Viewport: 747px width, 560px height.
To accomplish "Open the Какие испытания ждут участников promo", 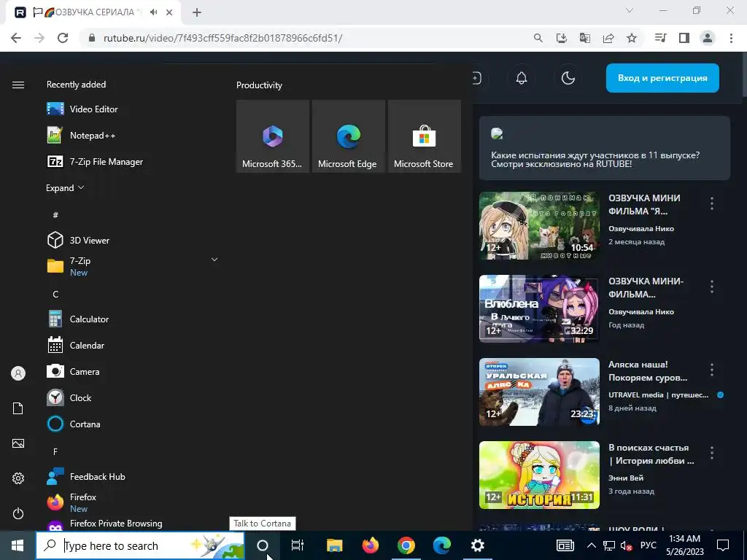I will 604,148.
